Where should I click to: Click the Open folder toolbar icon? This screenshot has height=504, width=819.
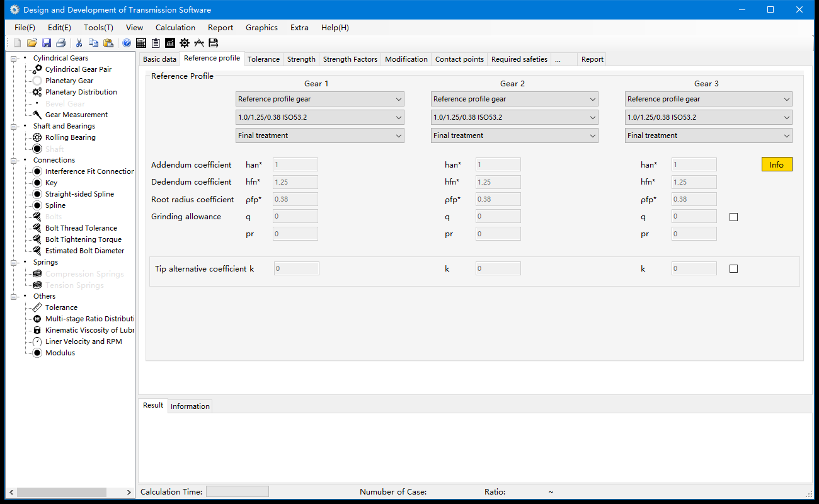click(x=31, y=43)
